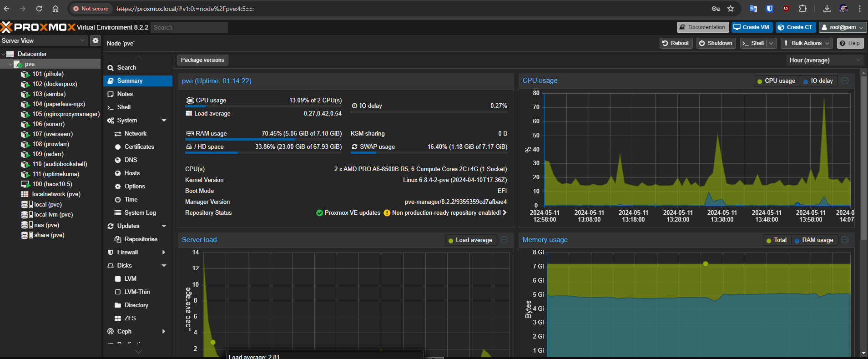Click the Help button
The height and width of the screenshot is (359, 868).
[850, 43]
